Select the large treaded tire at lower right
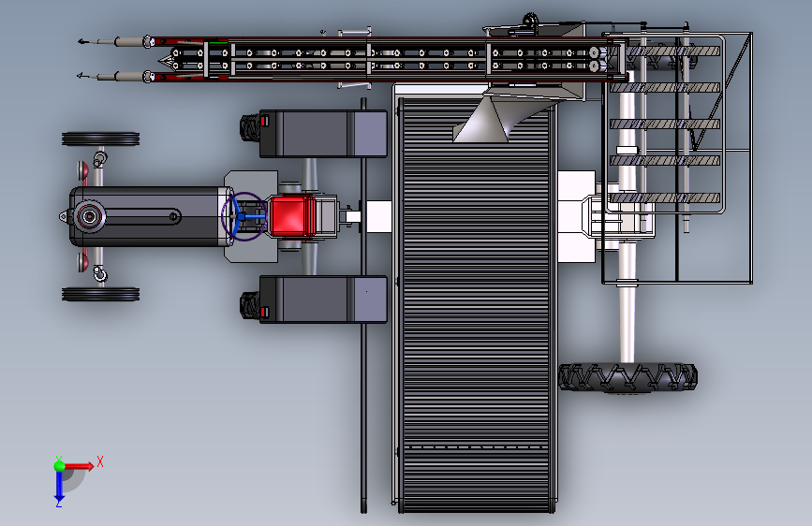Image resolution: width=812 pixels, height=526 pixels. click(627, 377)
